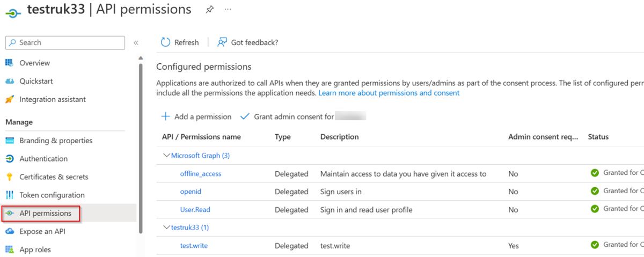Click the App roles icon

pos(9,249)
